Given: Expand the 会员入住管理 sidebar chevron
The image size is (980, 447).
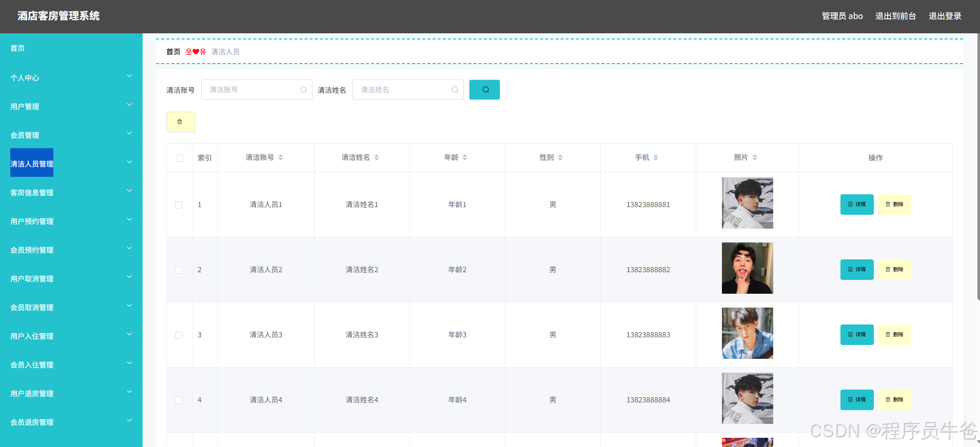Looking at the screenshot, I should (x=129, y=363).
